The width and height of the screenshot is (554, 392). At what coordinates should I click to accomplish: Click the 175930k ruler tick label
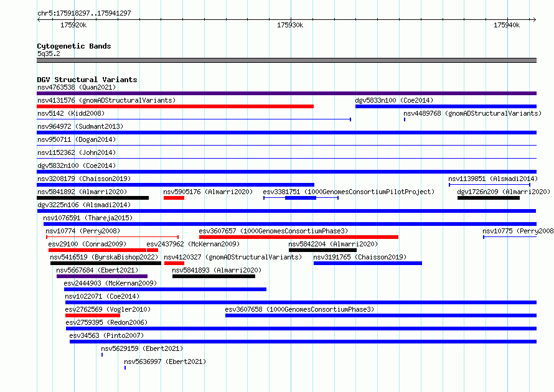click(290, 25)
